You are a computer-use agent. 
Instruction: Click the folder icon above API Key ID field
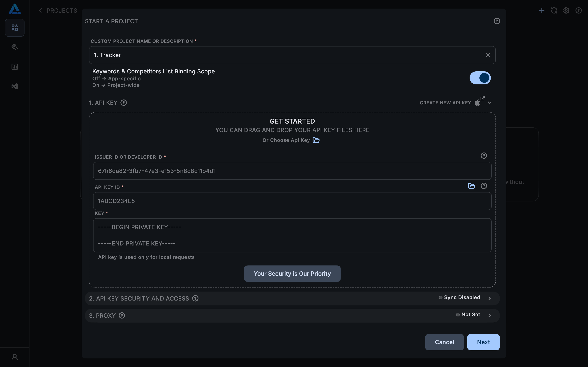(x=471, y=186)
